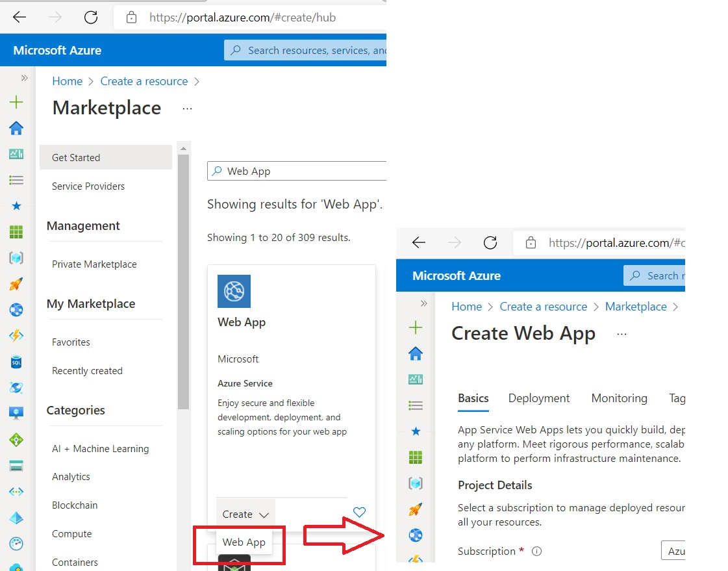
Task: Open Home icon in Create Web App sidebar
Action: 416,354
